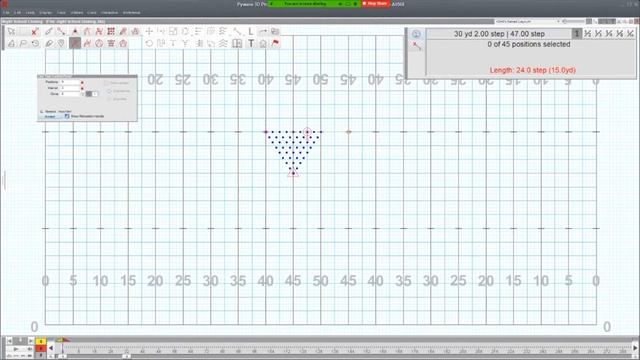Select the L-shaped tool icon
The height and width of the screenshot is (360, 640).
click(251, 31)
